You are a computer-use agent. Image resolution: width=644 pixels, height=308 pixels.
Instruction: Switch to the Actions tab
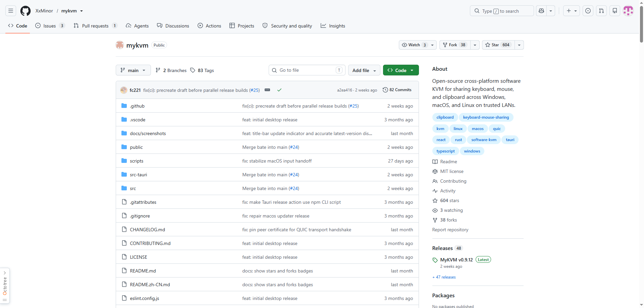point(209,26)
